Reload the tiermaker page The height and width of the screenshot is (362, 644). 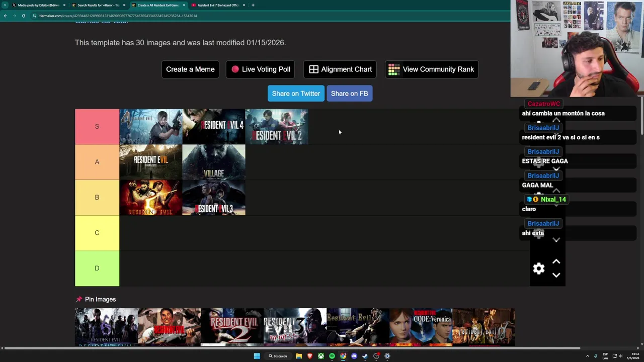click(x=23, y=16)
